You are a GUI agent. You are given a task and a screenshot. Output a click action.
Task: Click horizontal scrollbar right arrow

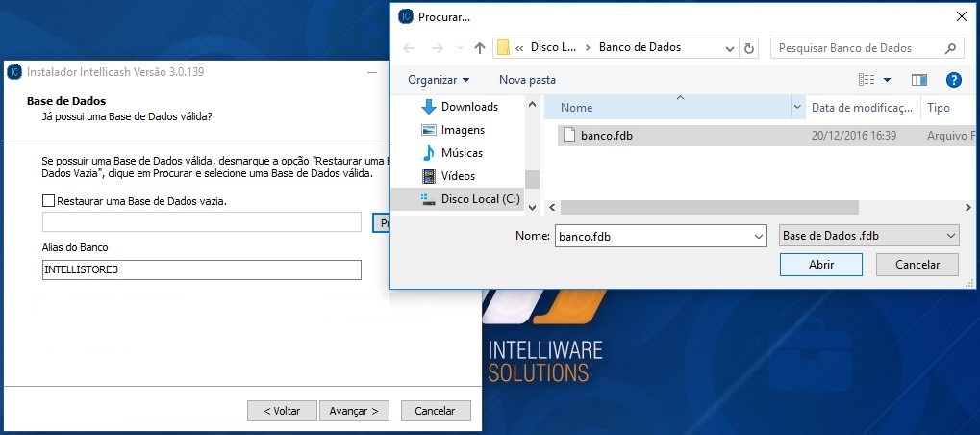point(968,207)
